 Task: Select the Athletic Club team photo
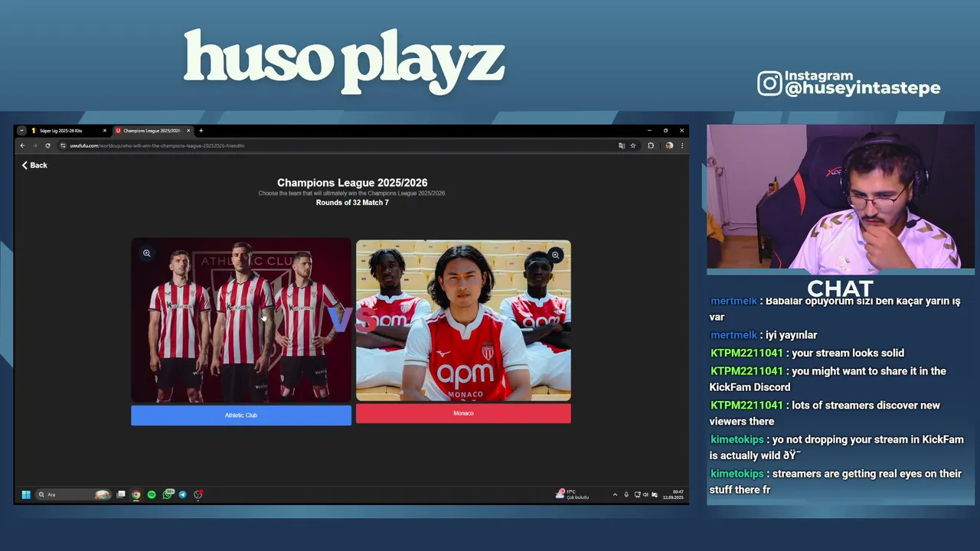[x=241, y=321]
